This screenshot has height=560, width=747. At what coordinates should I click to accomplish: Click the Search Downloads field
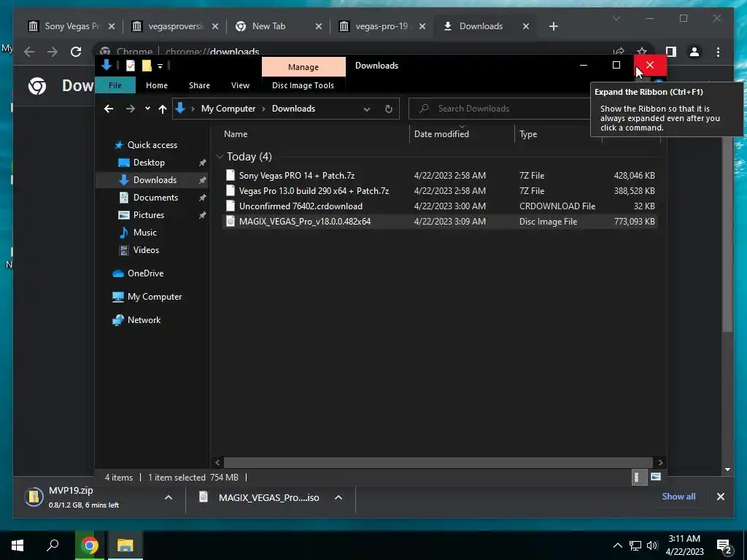[498, 109]
